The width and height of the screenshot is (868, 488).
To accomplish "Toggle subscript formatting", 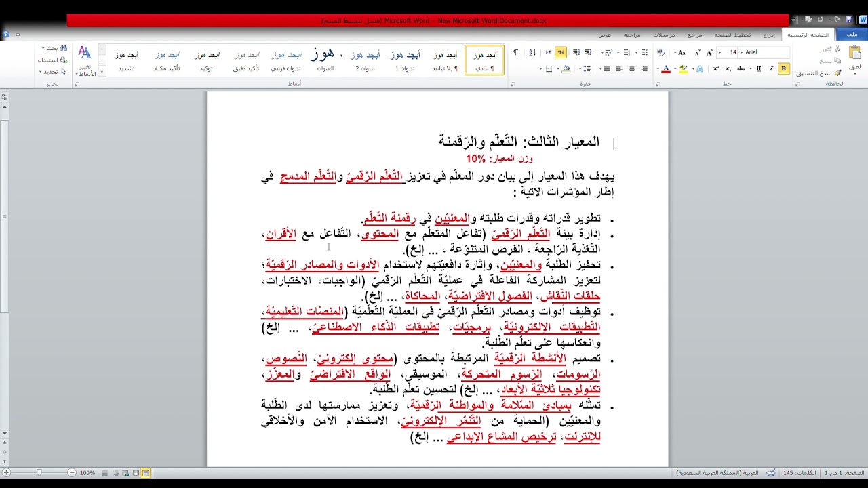I will (728, 68).
